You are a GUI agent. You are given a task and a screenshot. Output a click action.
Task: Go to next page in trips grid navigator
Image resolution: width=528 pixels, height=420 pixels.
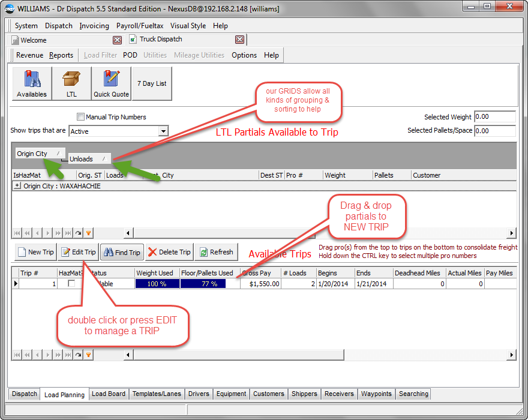58,355
